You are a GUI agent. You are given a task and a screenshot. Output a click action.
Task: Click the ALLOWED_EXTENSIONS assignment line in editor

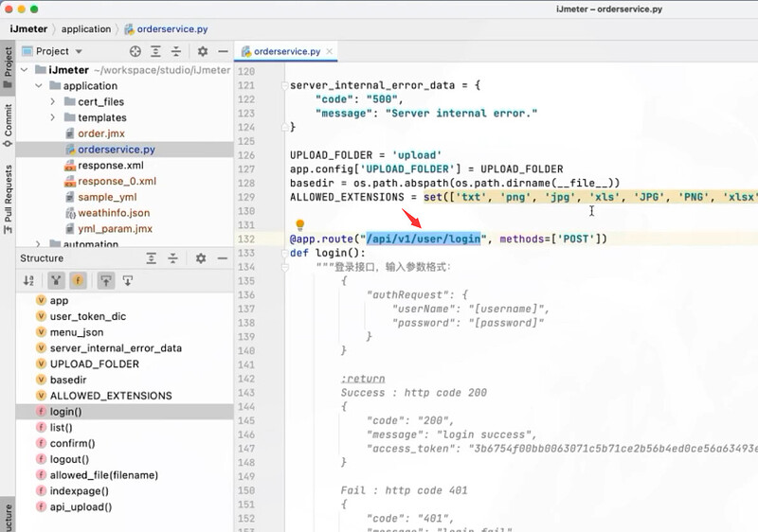(524, 197)
